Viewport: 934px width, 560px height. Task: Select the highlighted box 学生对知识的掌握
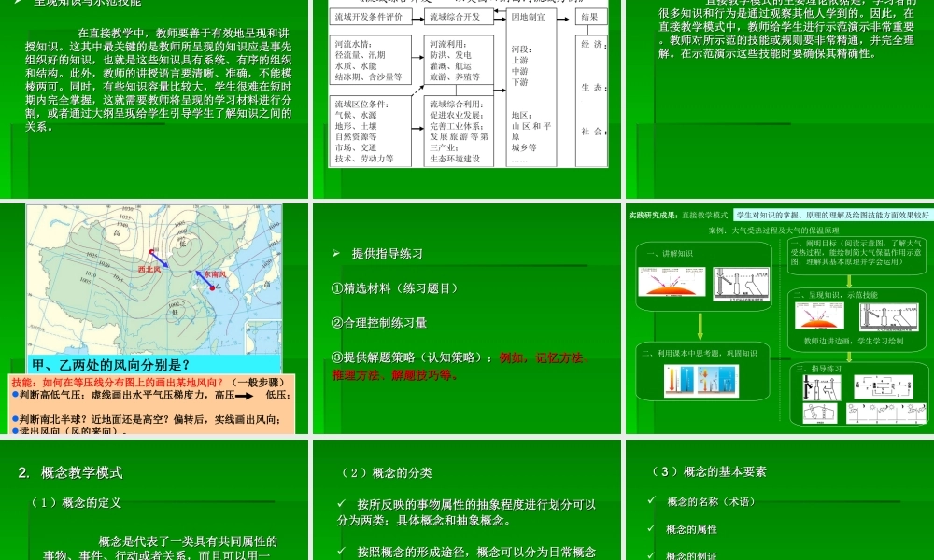click(832, 215)
